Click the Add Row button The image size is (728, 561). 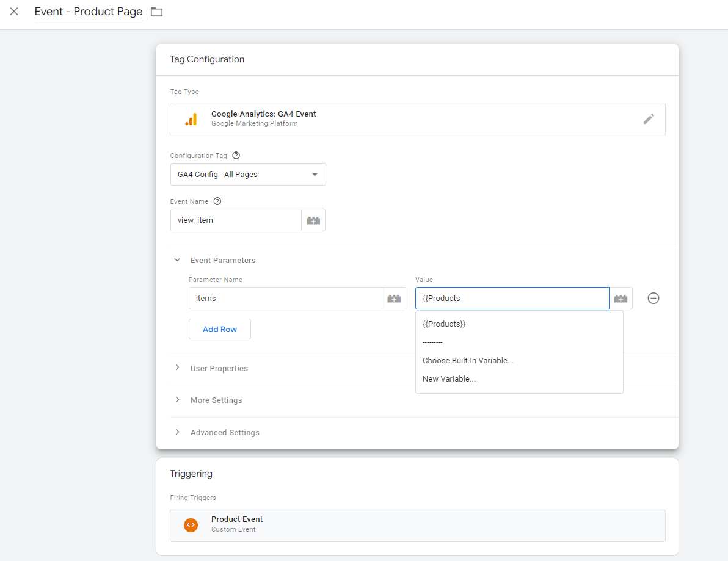coord(220,329)
